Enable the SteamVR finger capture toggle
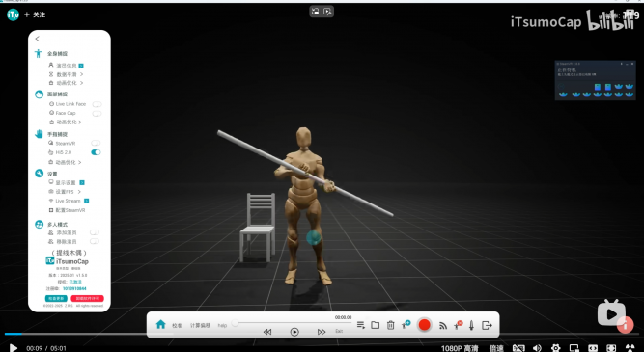This screenshot has width=644, height=352. 96,143
